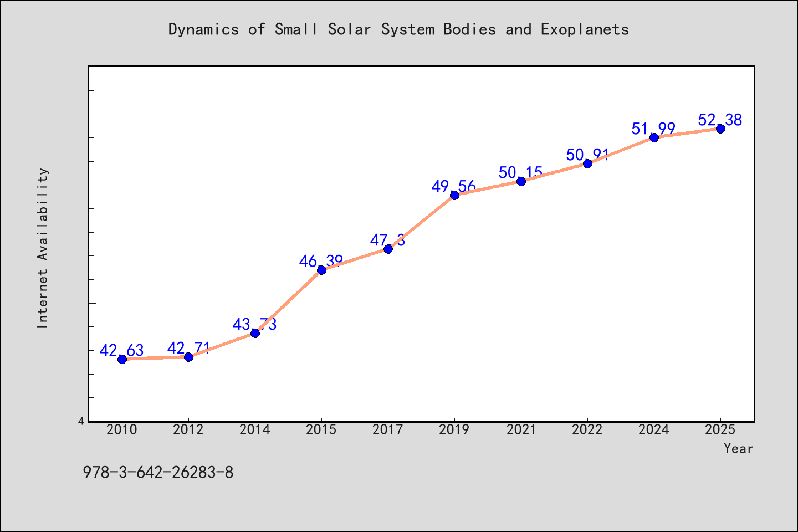Select the 2019 data point marker
The height and width of the screenshot is (532, 798).
454,195
